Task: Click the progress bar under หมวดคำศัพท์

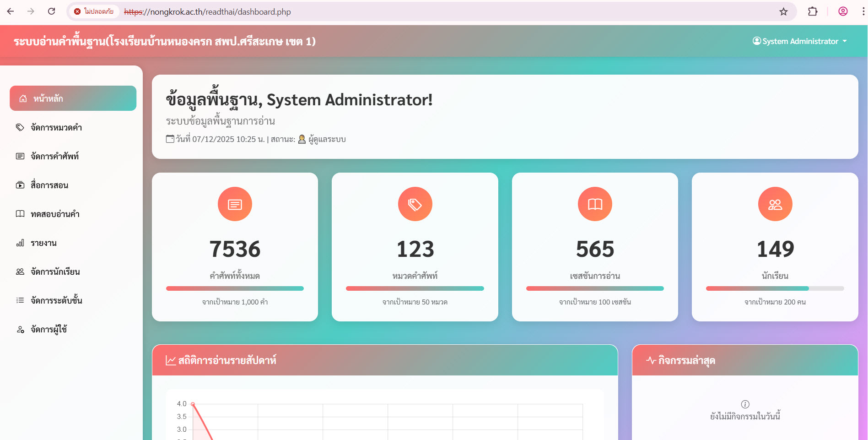Action: click(415, 288)
